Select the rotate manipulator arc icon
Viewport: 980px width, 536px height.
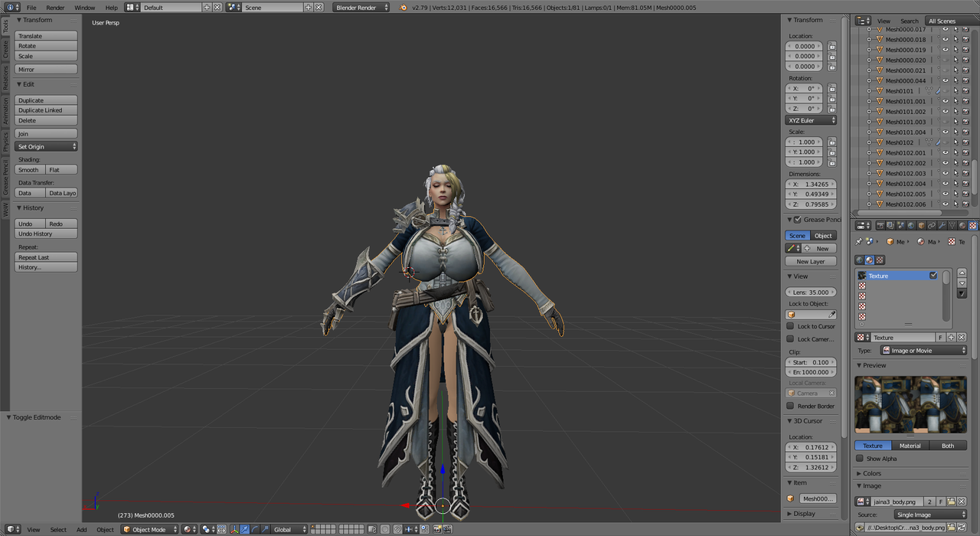coord(255,529)
